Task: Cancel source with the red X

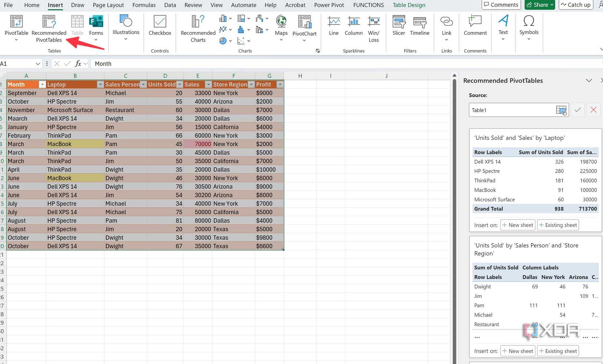Action: 593,110
